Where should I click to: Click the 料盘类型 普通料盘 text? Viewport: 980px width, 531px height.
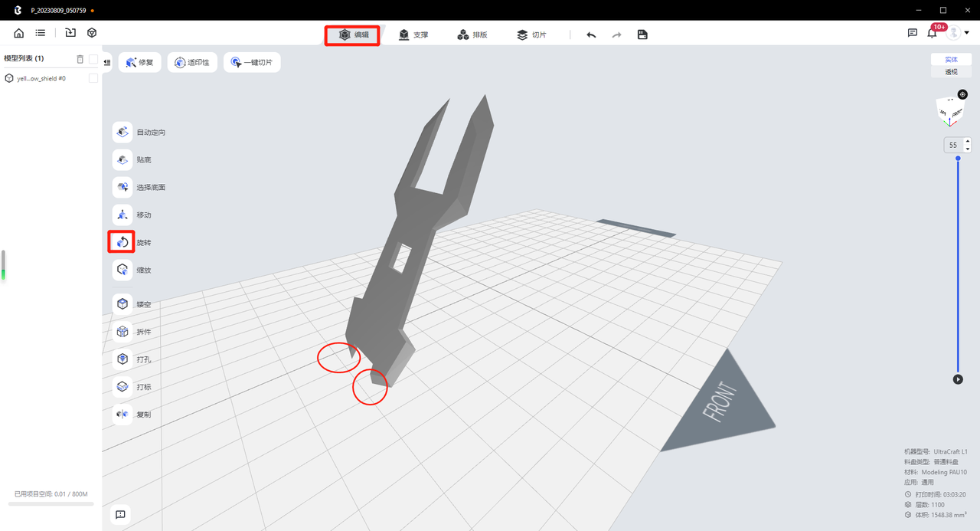(930, 462)
